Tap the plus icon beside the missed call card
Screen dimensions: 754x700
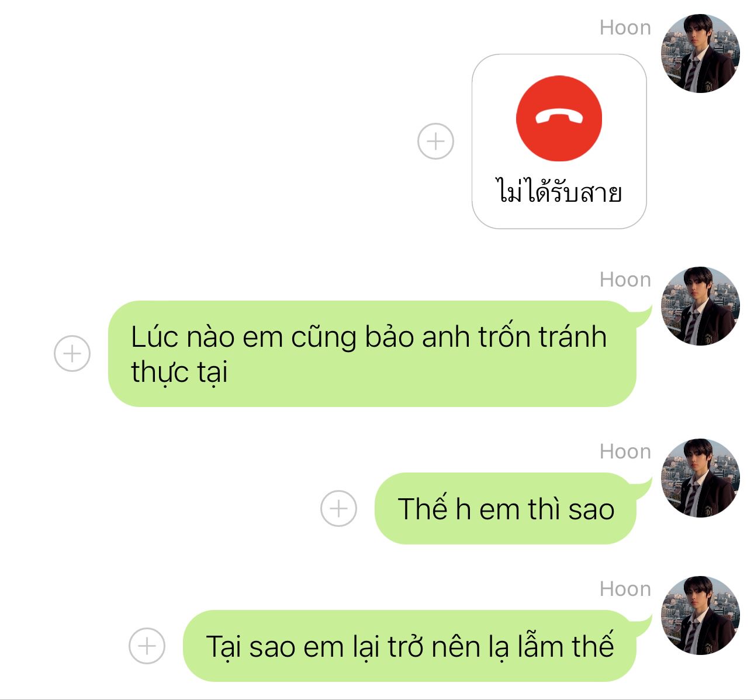[435, 141]
